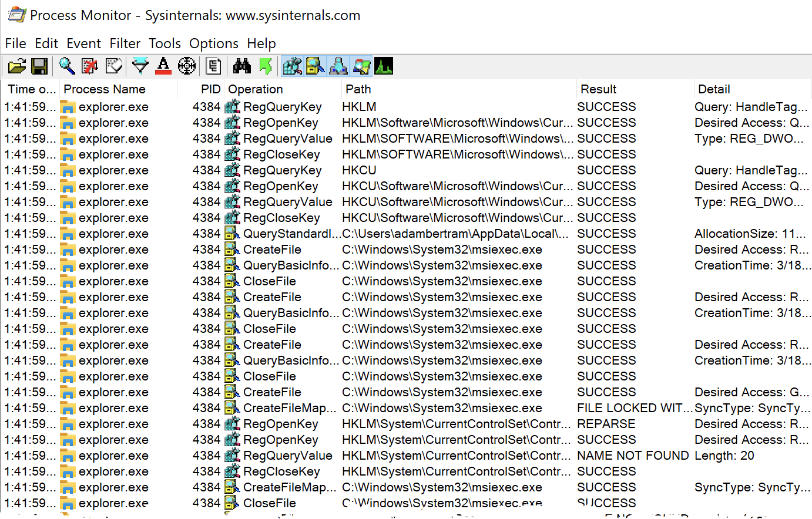Click the explorer.exe icon in the HKLM RegQueryKey row

point(68,107)
